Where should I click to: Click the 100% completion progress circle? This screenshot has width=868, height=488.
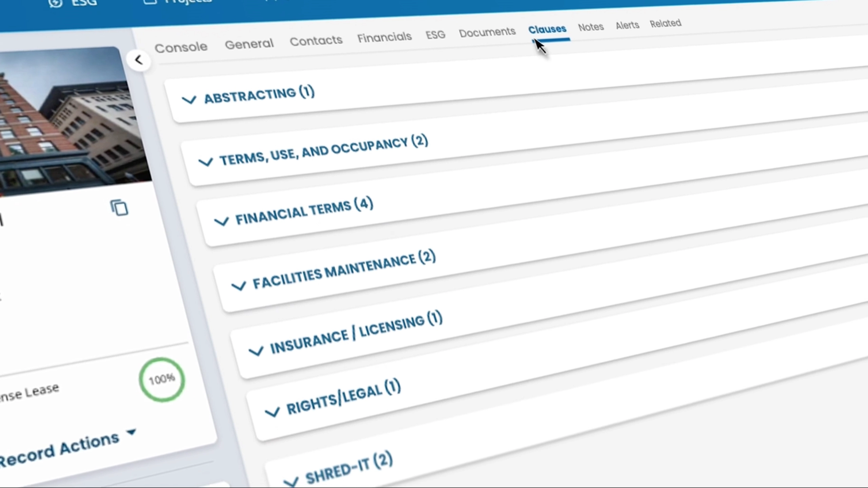162,380
